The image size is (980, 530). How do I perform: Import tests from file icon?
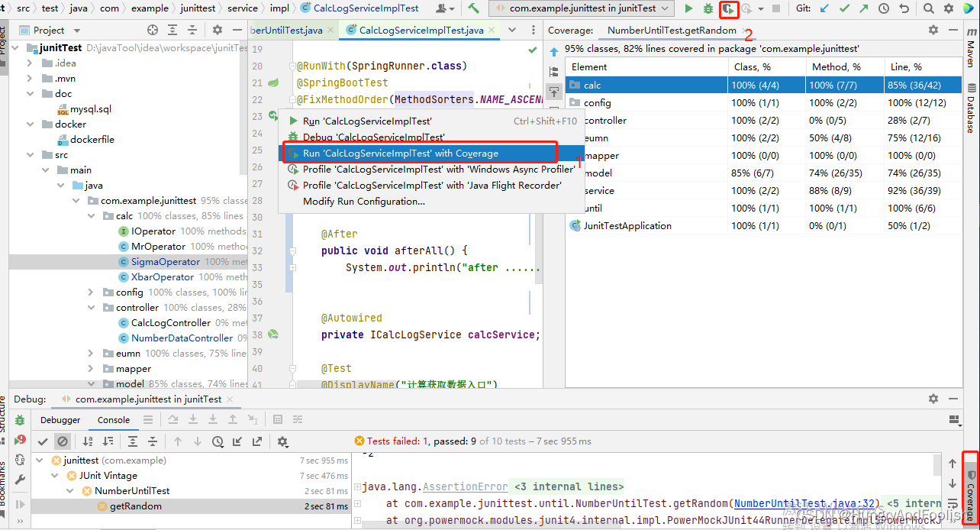pyautogui.click(x=237, y=441)
